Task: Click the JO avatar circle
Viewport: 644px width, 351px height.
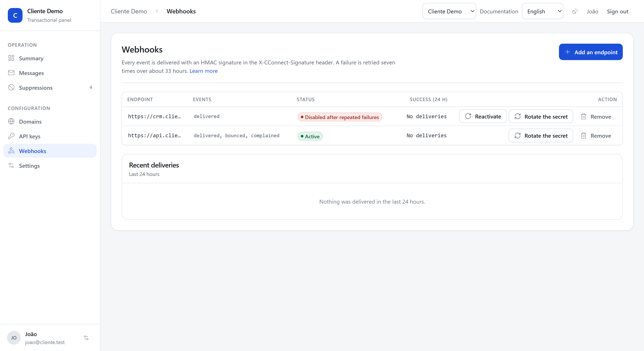Action: (14, 338)
